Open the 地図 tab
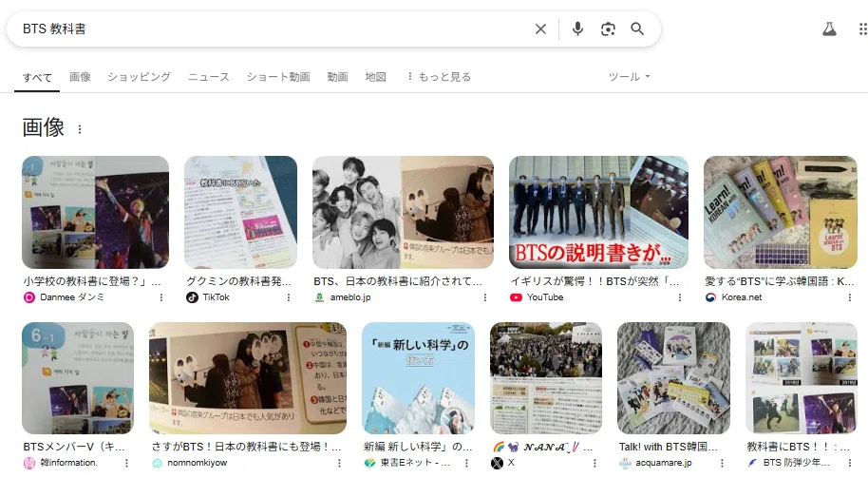The height and width of the screenshot is (478, 868). click(x=375, y=77)
